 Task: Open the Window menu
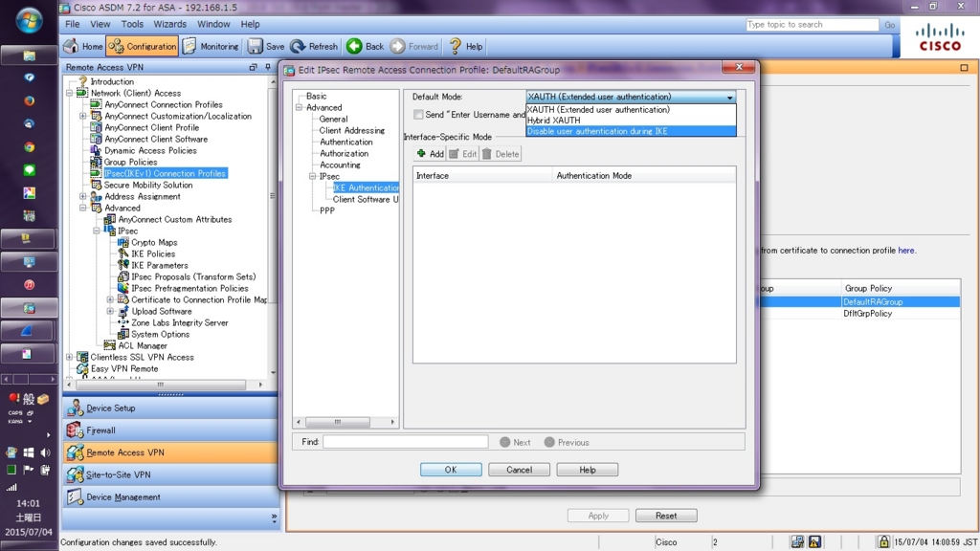213,24
